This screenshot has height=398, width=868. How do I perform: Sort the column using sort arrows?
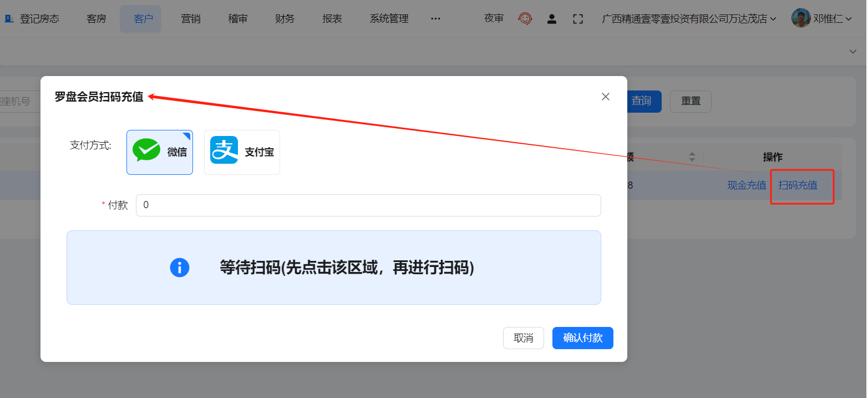(692, 157)
